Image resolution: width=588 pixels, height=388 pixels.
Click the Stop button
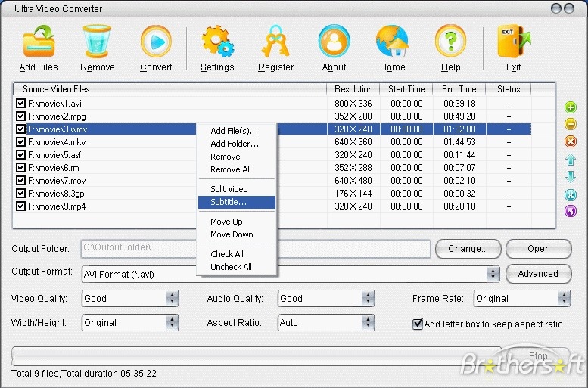(x=538, y=355)
